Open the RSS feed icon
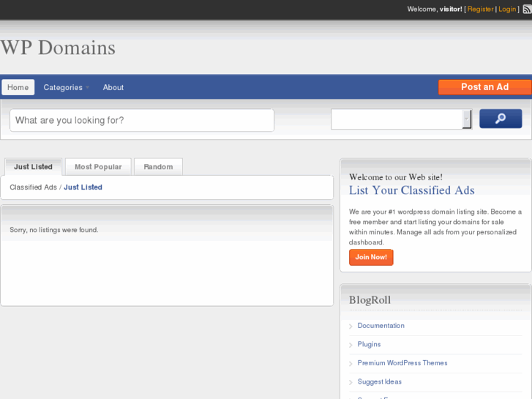The width and height of the screenshot is (532, 399). 528,10
